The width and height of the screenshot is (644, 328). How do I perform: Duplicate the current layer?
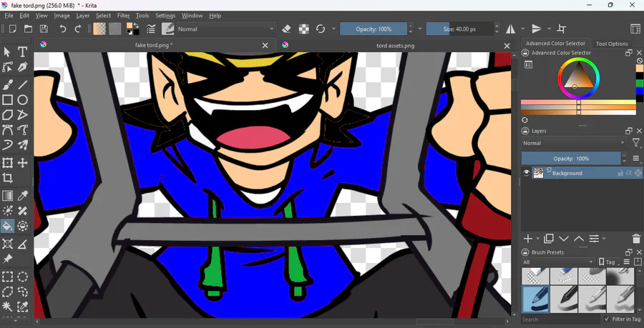coord(549,239)
